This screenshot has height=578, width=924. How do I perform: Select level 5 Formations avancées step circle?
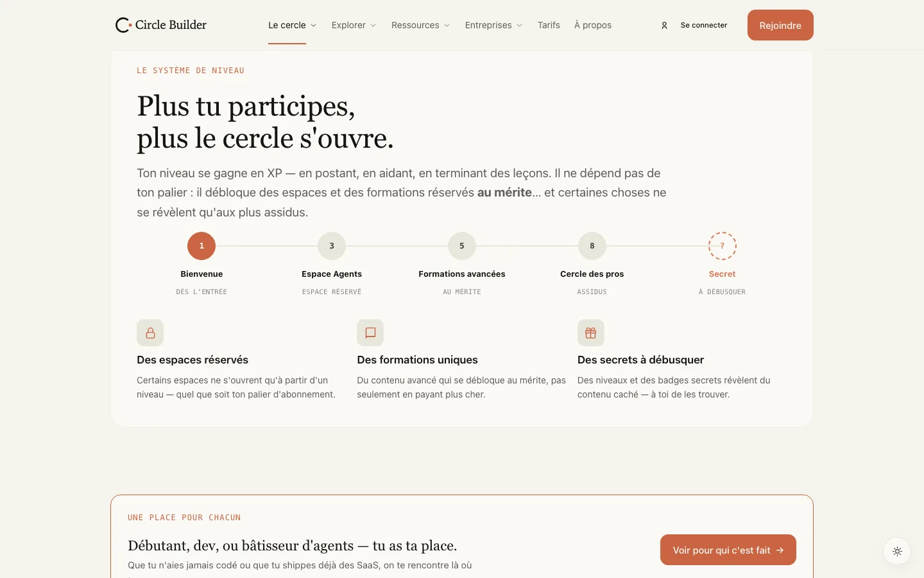[x=462, y=246]
